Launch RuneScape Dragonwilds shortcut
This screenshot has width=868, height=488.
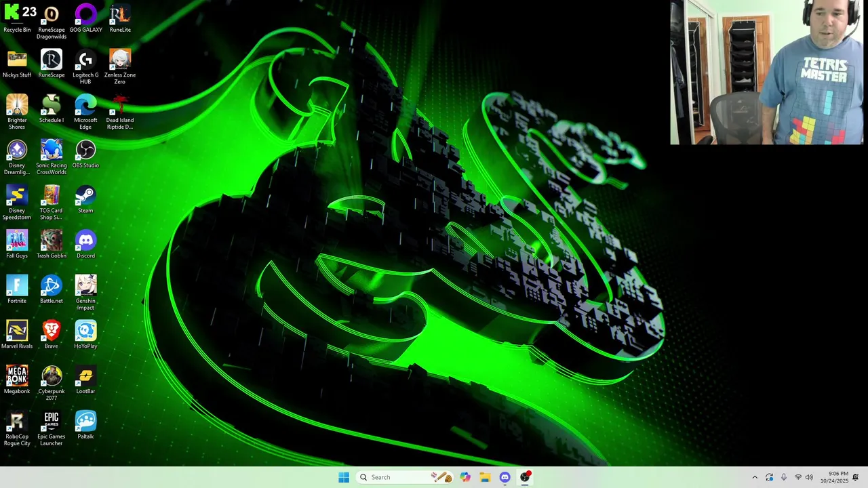pos(52,22)
